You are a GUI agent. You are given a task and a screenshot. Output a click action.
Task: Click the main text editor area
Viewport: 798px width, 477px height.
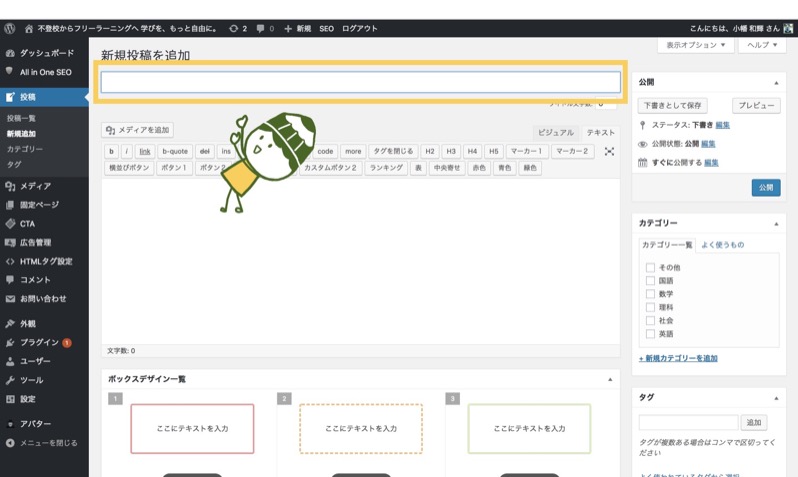coord(360,261)
